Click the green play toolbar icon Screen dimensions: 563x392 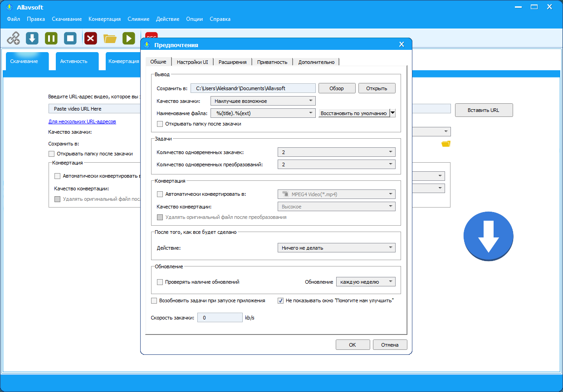129,38
